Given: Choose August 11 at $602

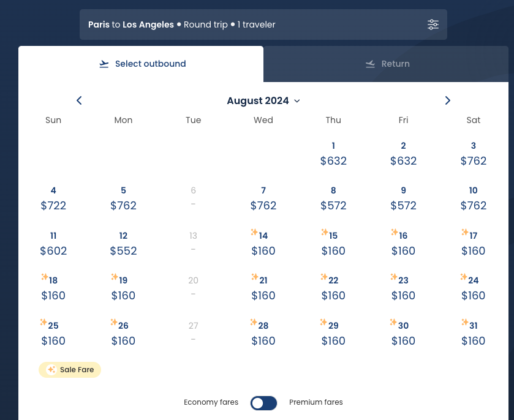Looking at the screenshot, I should coord(53,244).
